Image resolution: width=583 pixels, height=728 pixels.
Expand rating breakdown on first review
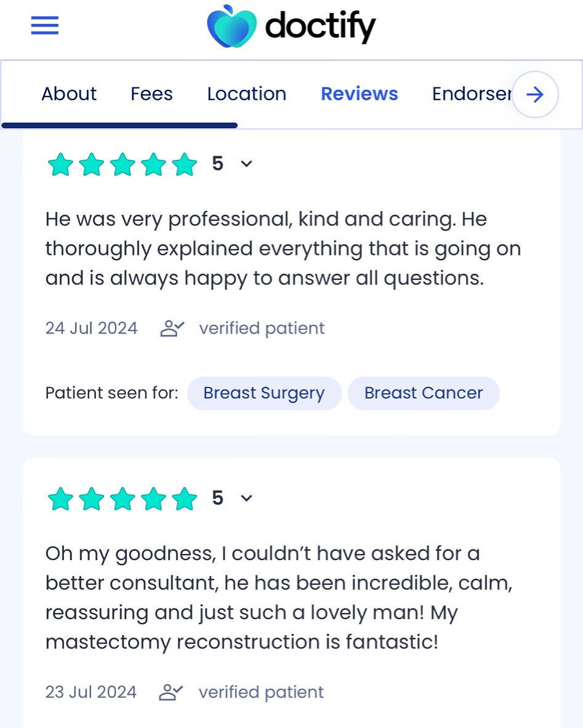(x=246, y=164)
